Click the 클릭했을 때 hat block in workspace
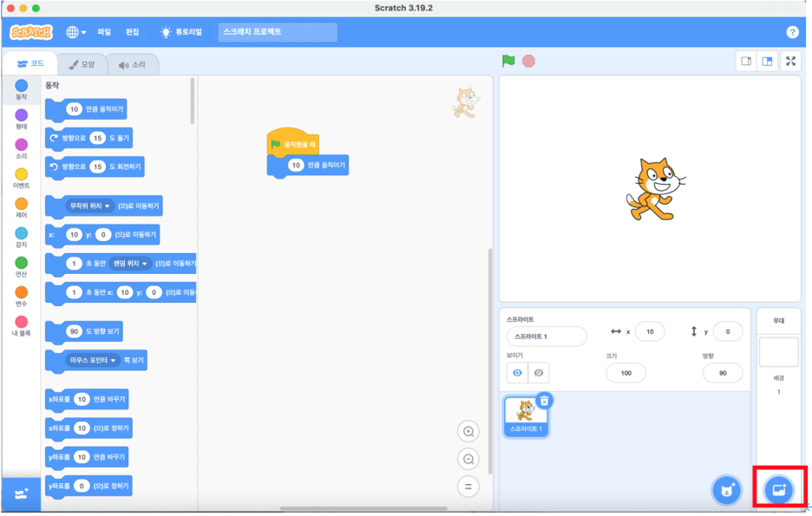 (x=292, y=142)
